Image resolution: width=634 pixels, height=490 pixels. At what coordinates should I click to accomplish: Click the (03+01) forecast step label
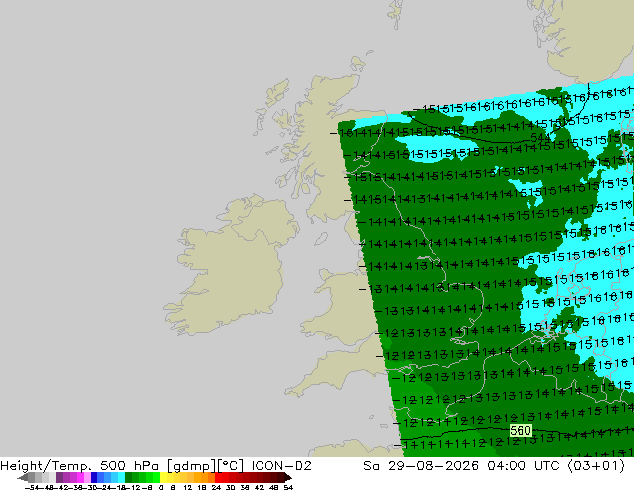(596, 466)
